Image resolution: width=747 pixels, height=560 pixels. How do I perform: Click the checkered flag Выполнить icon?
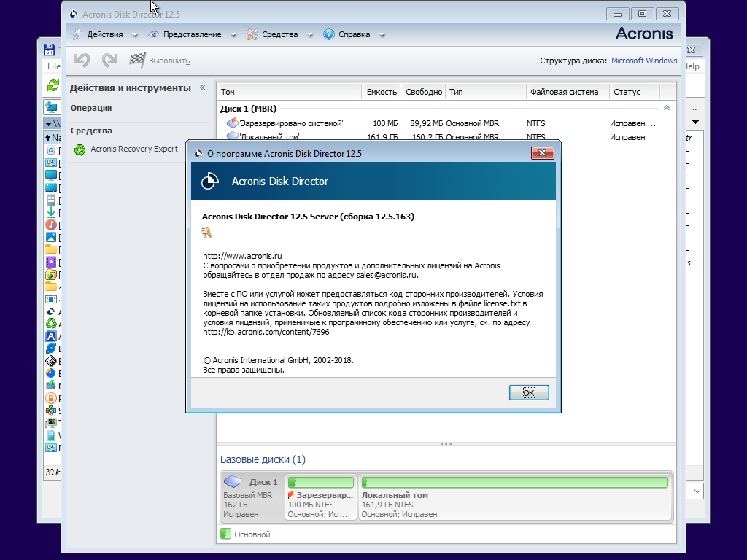pyautogui.click(x=137, y=61)
